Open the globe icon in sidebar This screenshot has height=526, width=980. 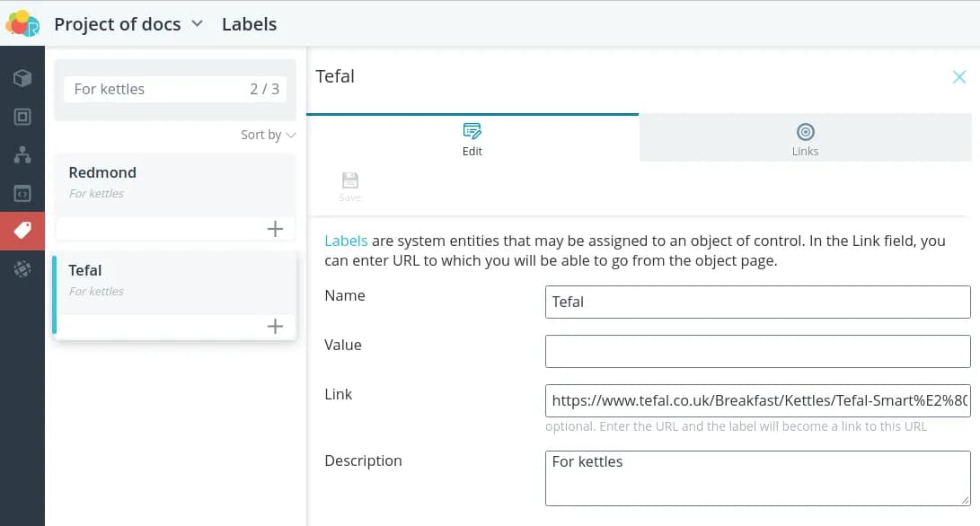[x=22, y=268]
